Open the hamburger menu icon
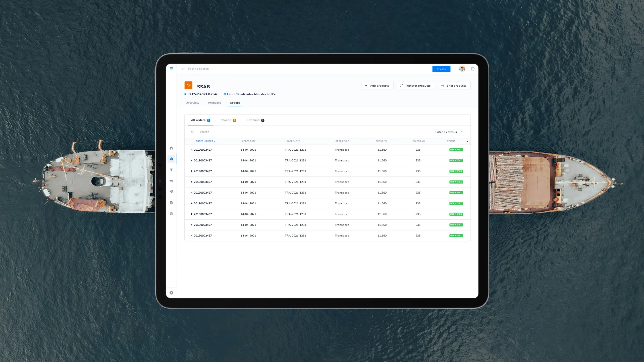The height and width of the screenshot is (362, 644). [x=171, y=69]
